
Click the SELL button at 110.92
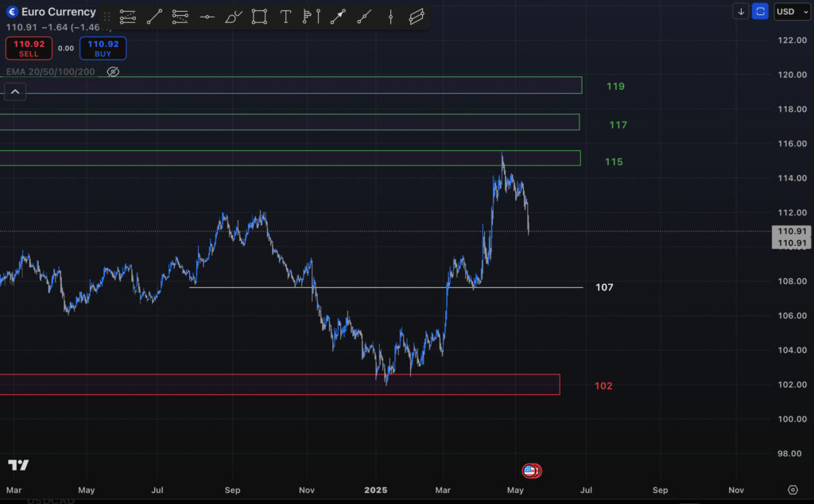tap(29, 48)
